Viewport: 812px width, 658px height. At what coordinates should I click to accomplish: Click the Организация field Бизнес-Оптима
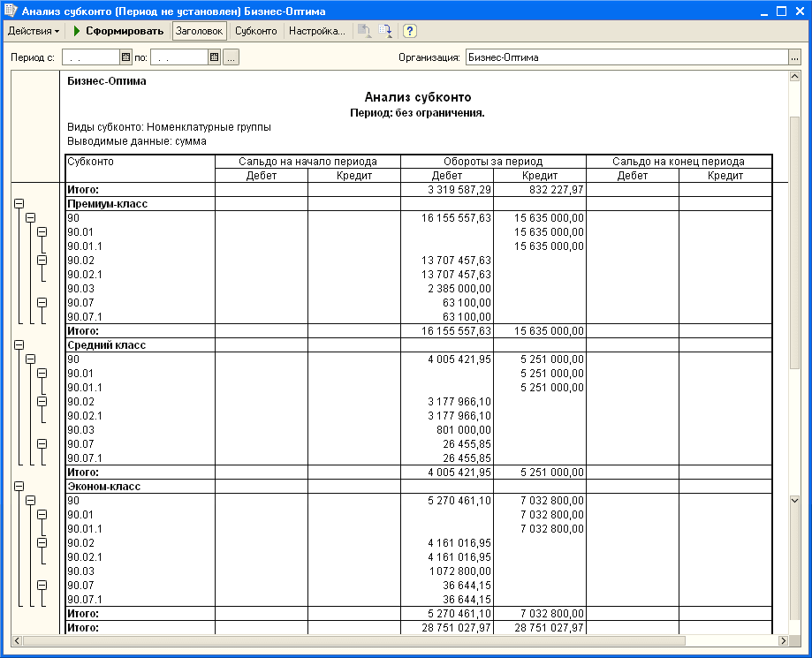[x=626, y=57]
